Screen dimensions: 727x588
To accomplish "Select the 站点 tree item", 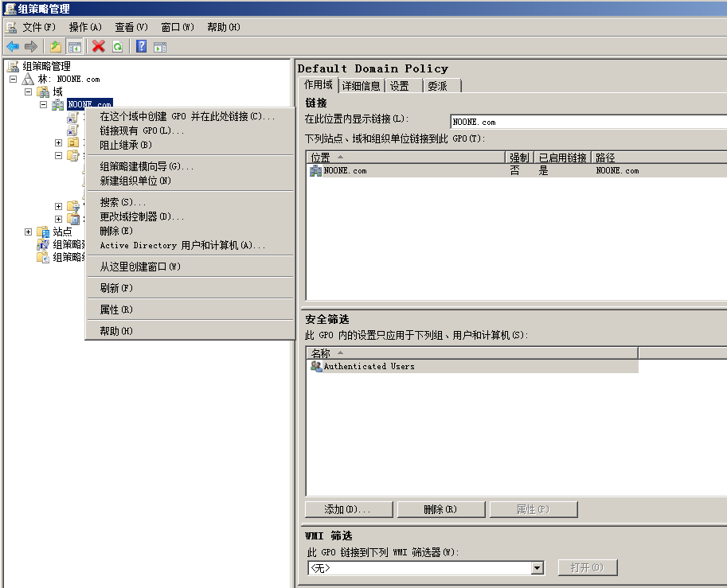I will (62, 232).
